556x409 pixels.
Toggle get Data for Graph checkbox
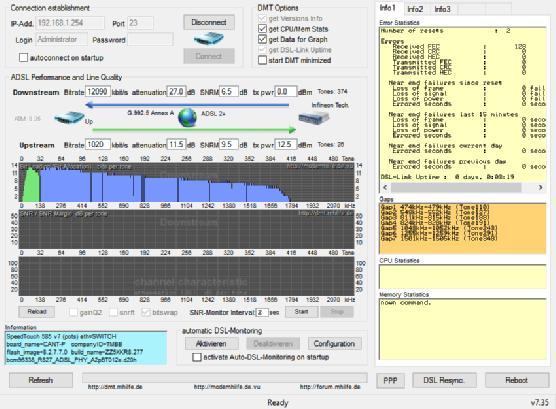(262, 39)
